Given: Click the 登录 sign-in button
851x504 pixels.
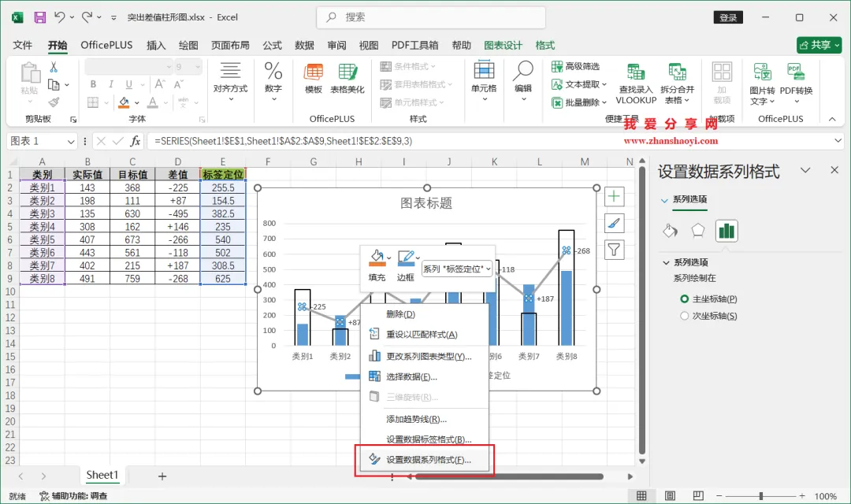Looking at the screenshot, I should (728, 17).
